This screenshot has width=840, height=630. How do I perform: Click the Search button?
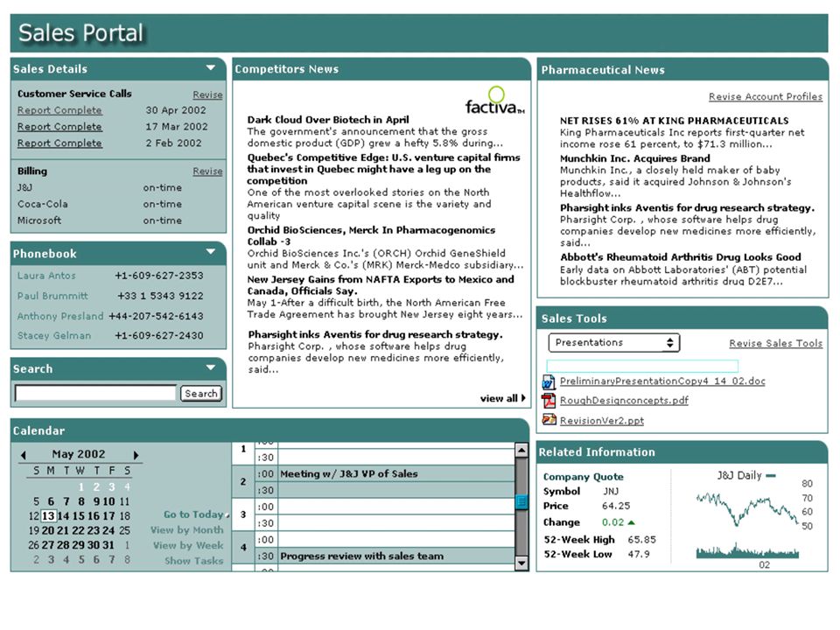click(201, 393)
